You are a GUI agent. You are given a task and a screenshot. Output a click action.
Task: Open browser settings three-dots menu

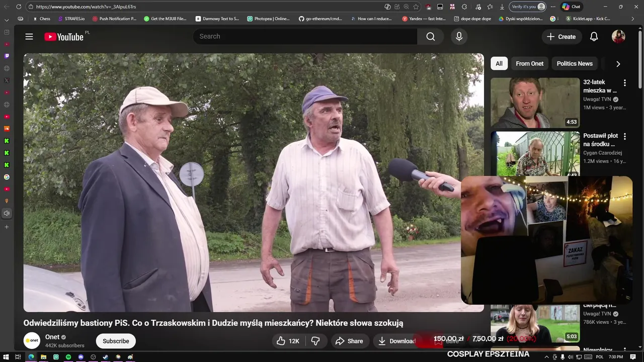(553, 7)
